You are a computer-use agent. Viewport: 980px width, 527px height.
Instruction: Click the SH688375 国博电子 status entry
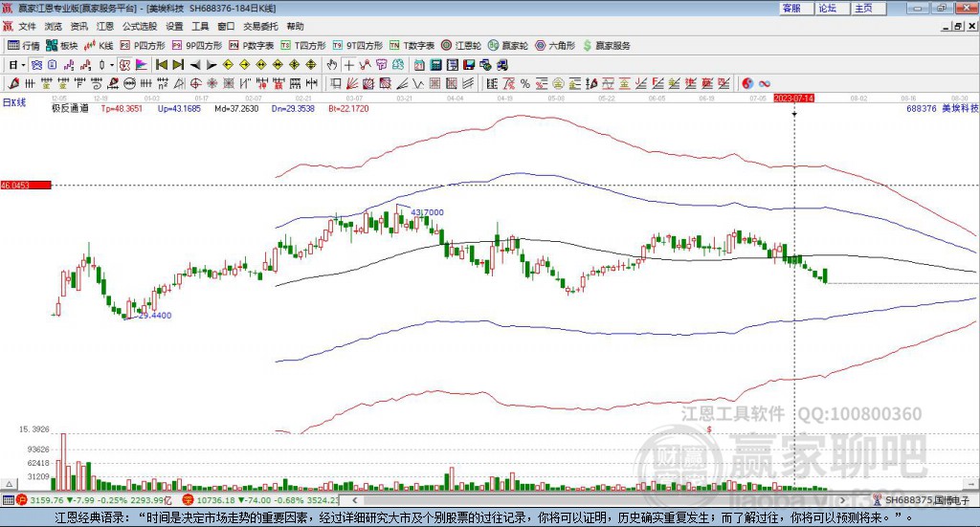point(921,500)
